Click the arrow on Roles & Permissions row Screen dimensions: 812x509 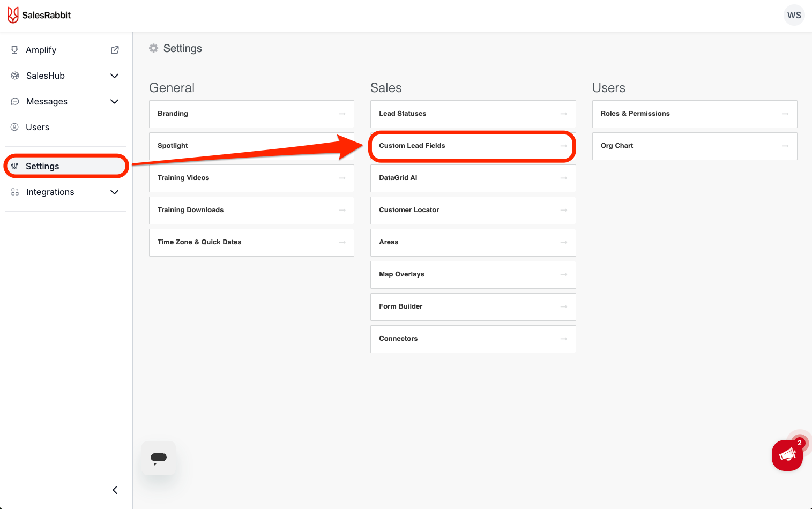(785, 114)
